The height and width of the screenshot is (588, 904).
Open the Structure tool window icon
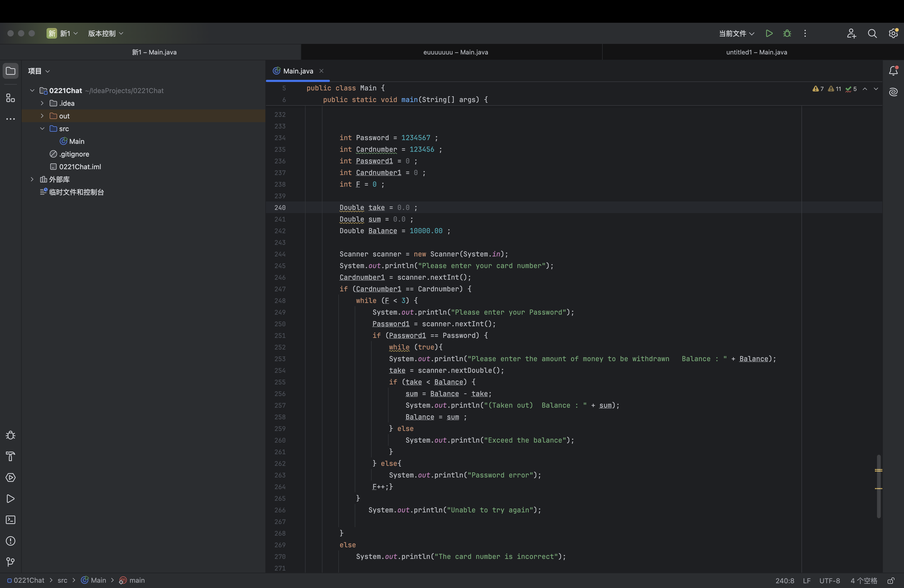[11, 98]
